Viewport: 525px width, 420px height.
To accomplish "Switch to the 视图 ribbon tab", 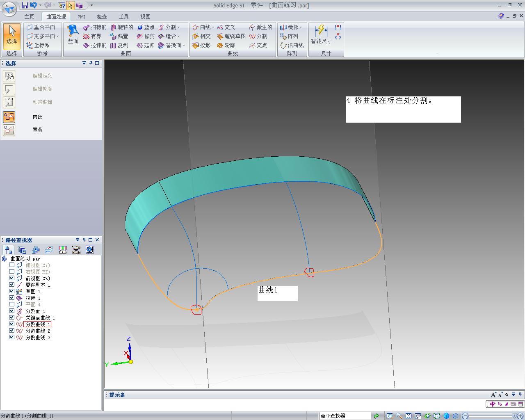I will (x=145, y=16).
